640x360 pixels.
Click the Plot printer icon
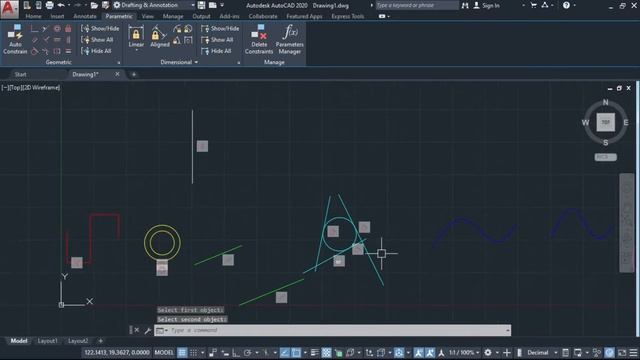49,5
